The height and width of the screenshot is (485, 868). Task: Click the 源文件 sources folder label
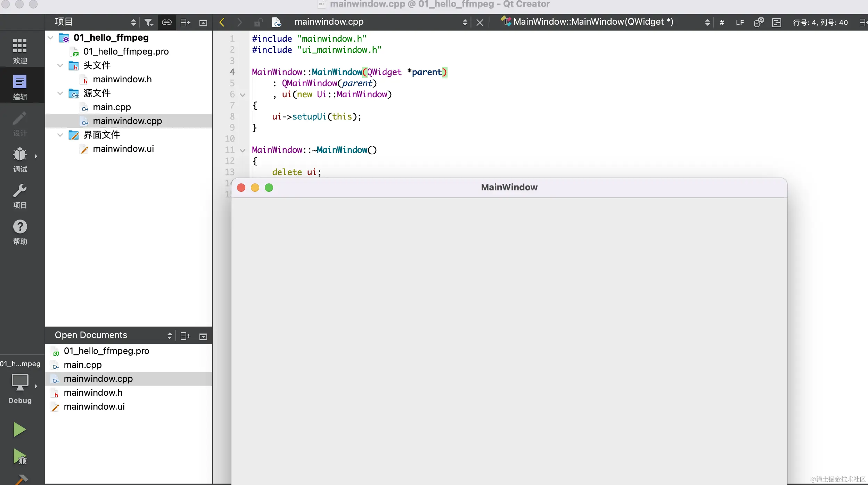pos(97,93)
